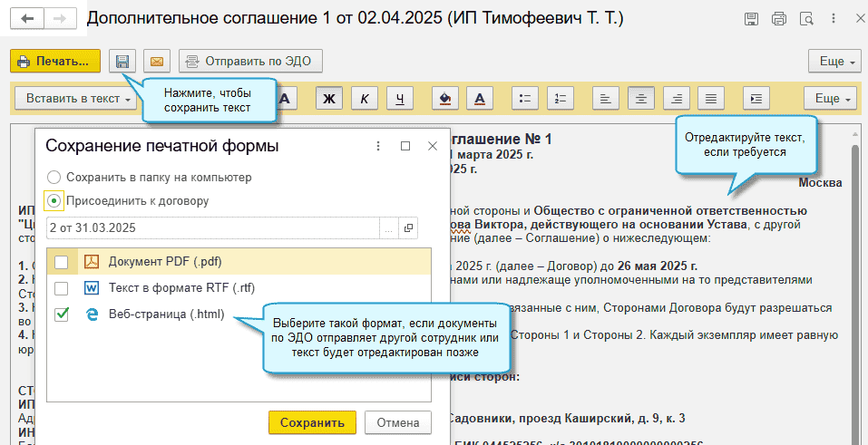Toggle bold formatting (Ж)
This screenshot has width=868, height=445.
point(329,98)
